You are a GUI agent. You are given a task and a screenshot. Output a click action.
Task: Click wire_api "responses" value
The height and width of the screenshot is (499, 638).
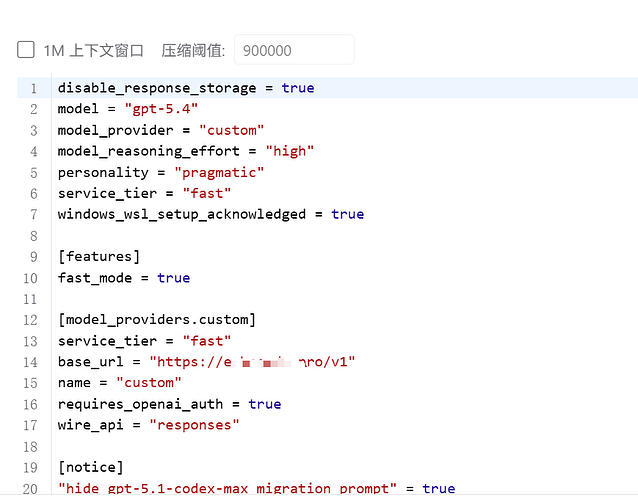tap(194, 425)
